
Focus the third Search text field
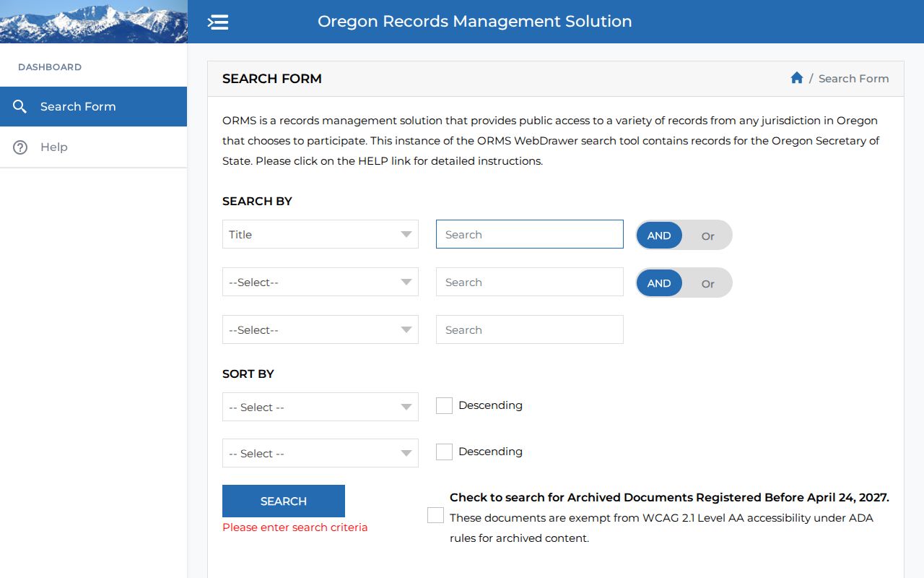530,329
